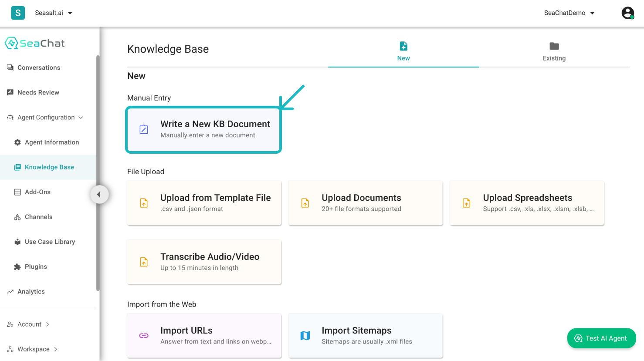The height and width of the screenshot is (361, 644).
Task: Click the Use Case Library icon
Action: coord(17,242)
